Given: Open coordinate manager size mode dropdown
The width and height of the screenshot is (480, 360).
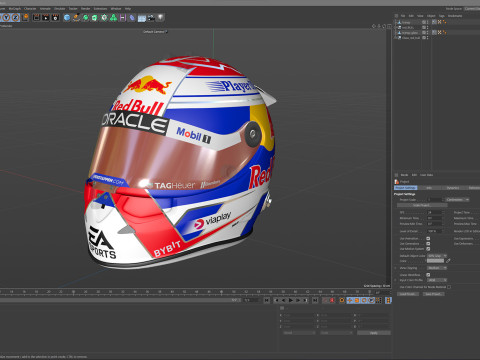Looking at the screenshot, I should pyautogui.click(x=336, y=333).
